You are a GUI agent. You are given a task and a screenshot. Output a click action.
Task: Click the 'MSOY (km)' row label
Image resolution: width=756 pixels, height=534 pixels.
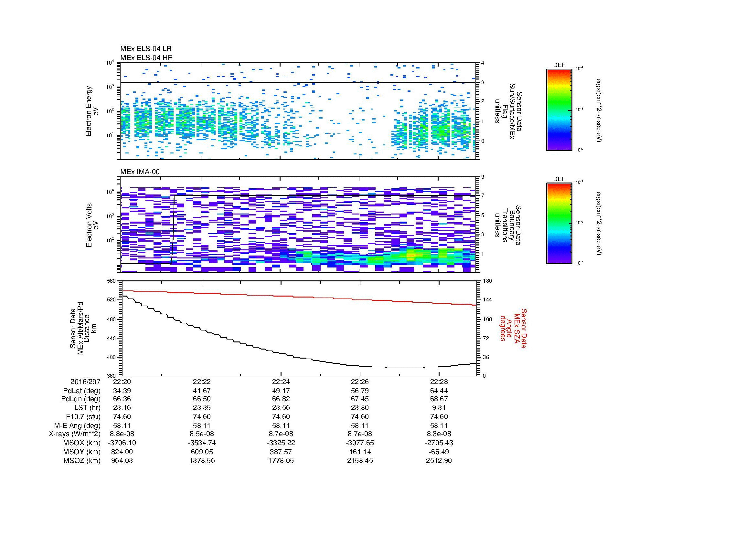[x=82, y=452]
